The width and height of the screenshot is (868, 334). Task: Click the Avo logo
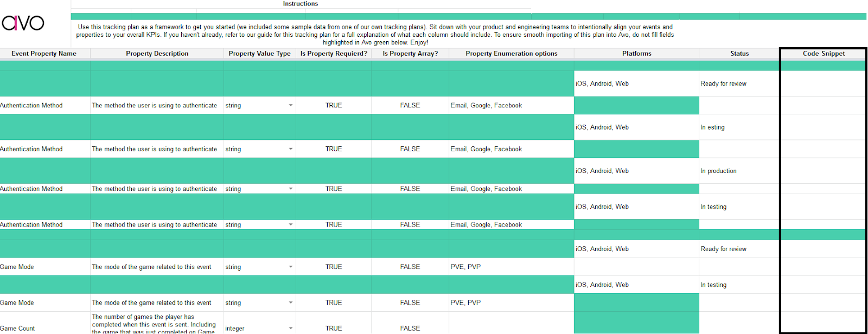[x=23, y=22]
